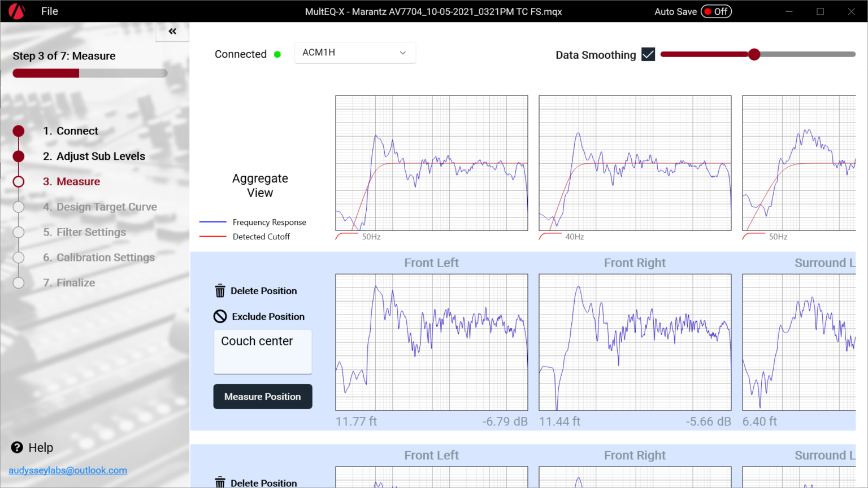Image resolution: width=868 pixels, height=488 pixels.
Task: Click the Exclude Position prohibition icon
Action: point(220,316)
